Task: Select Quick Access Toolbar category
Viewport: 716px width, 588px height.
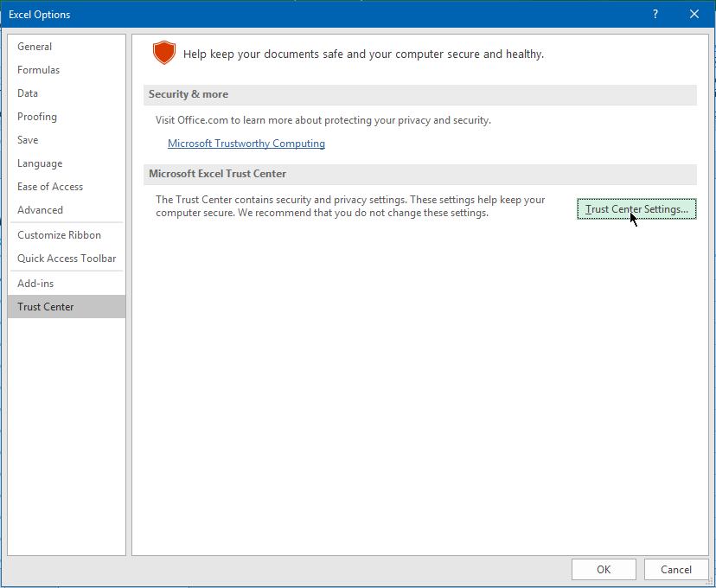Action: coord(67,259)
